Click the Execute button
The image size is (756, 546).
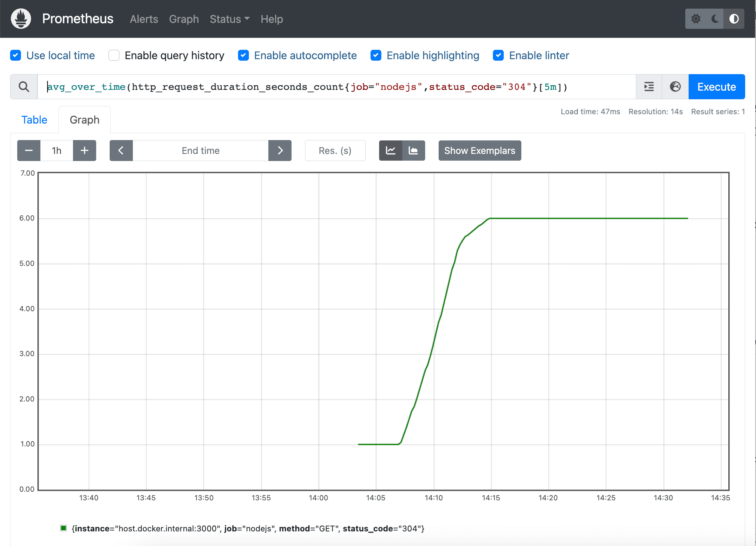717,87
